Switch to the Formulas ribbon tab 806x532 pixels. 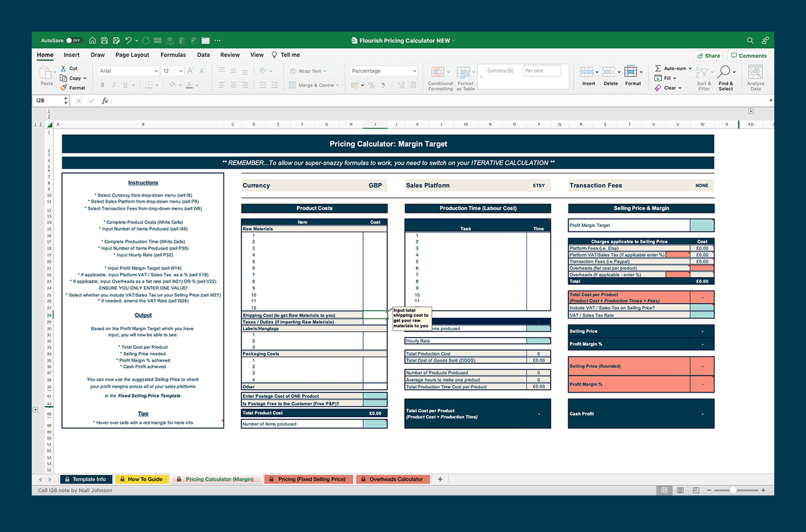(173, 55)
